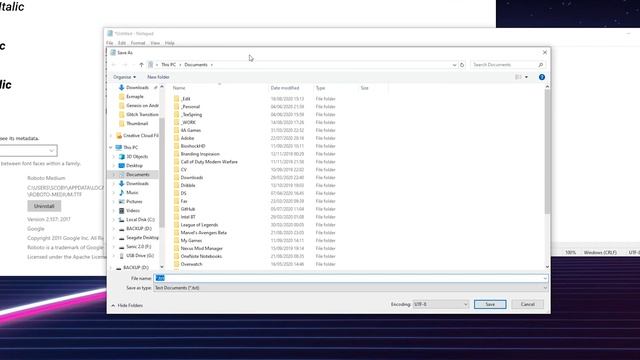Click the Up arrow navigation icon
The image size is (640, 360).
(141, 65)
